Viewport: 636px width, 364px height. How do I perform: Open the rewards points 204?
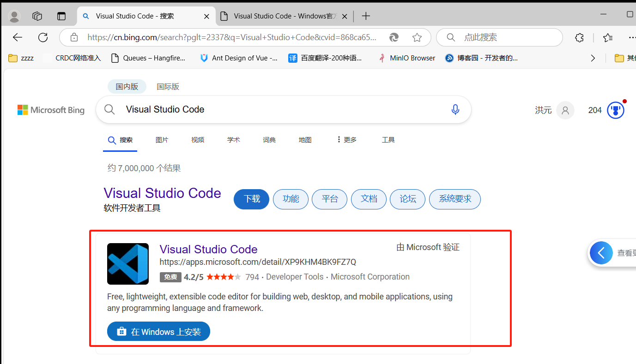595,110
